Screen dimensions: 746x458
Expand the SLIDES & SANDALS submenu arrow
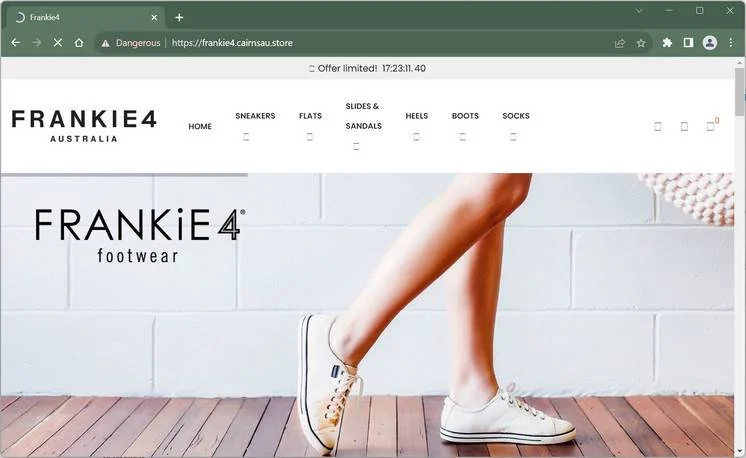coord(356,146)
